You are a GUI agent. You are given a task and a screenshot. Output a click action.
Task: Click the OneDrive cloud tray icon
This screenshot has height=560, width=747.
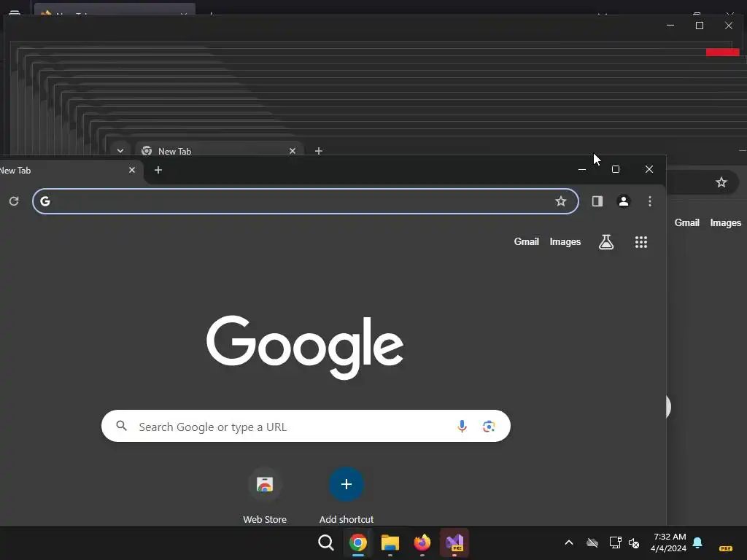pyautogui.click(x=592, y=542)
